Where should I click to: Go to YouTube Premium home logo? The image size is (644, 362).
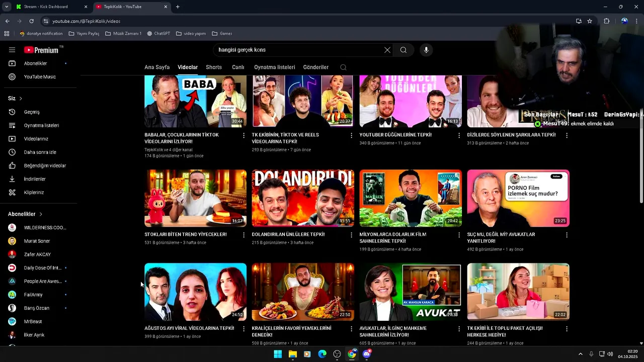tap(42, 50)
